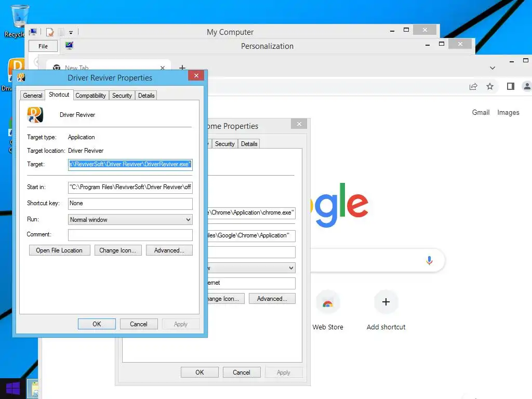Screen dimensions: 532x399
Task: Open the Web Store shortcut
Action: coord(327,311)
